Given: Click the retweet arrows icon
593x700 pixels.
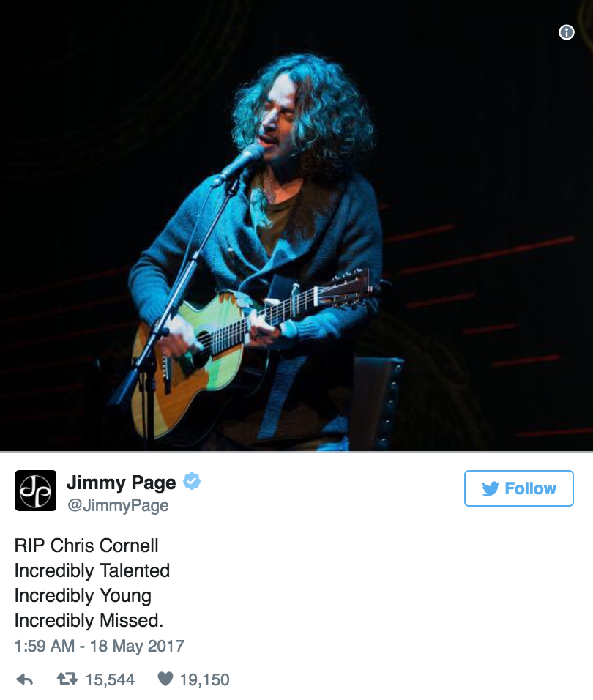Looking at the screenshot, I should coord(67,679).
